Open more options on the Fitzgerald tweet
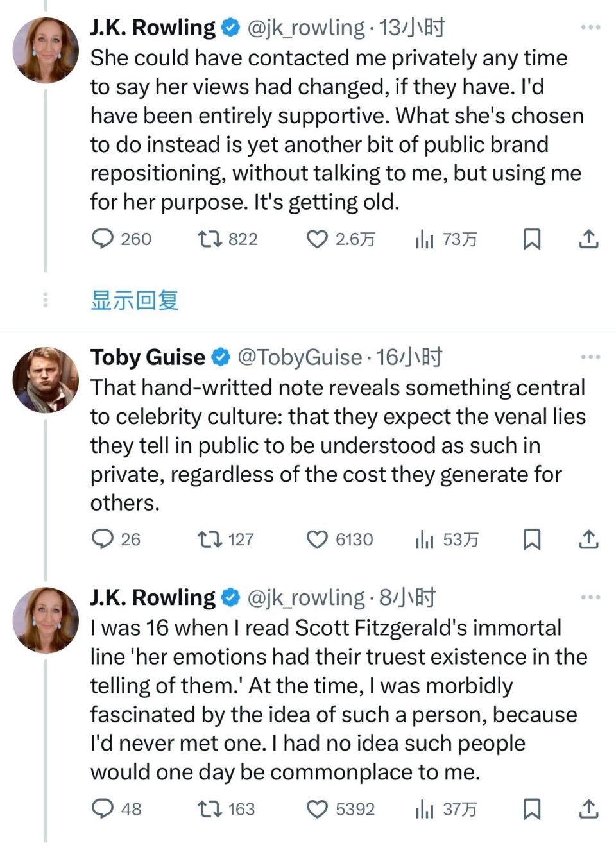 [590, 597]
